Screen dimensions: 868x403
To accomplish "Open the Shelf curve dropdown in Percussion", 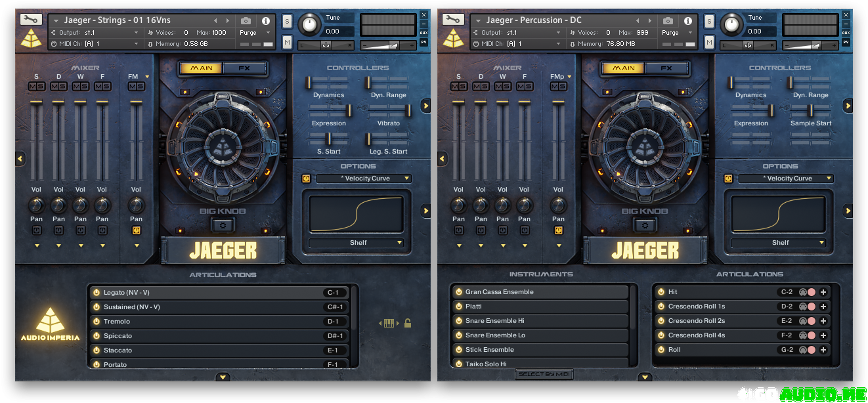I will (780, 243).
